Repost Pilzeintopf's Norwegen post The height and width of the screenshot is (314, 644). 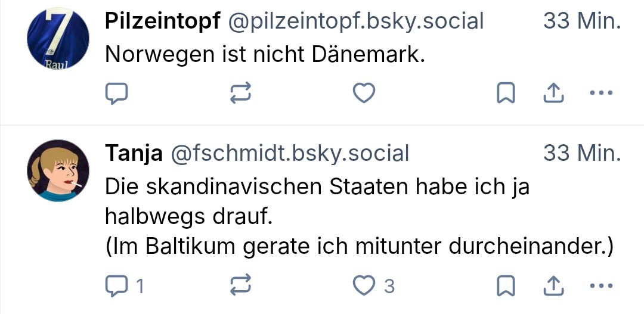(x=241, y=93)
